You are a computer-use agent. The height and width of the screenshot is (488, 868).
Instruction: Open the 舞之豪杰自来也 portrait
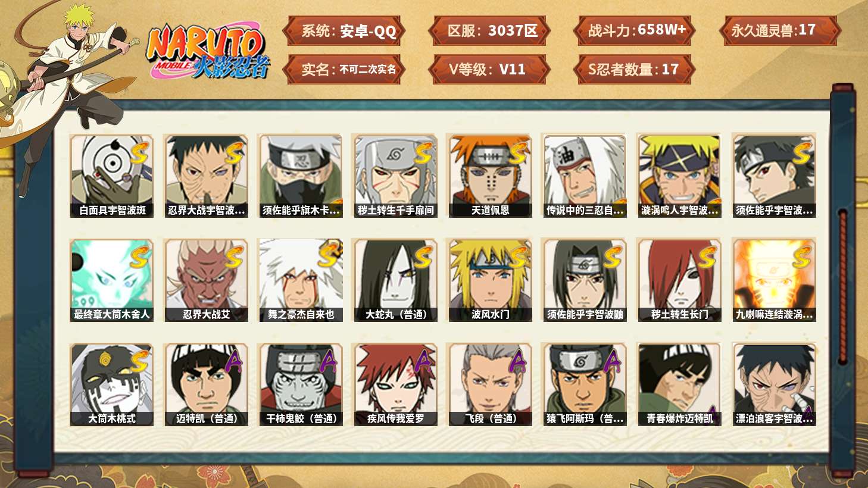point(301,280)
